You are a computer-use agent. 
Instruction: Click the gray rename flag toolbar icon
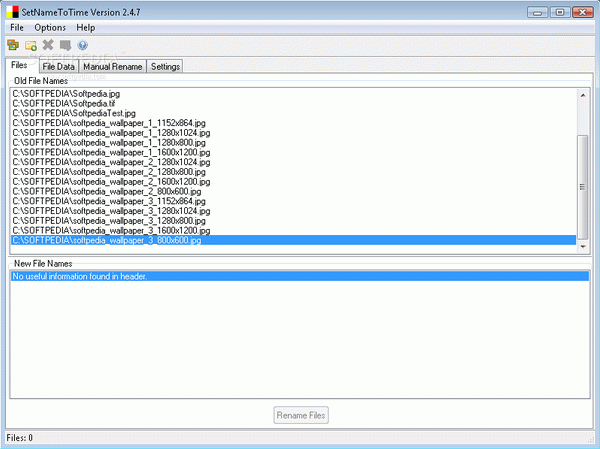point(65,45)
